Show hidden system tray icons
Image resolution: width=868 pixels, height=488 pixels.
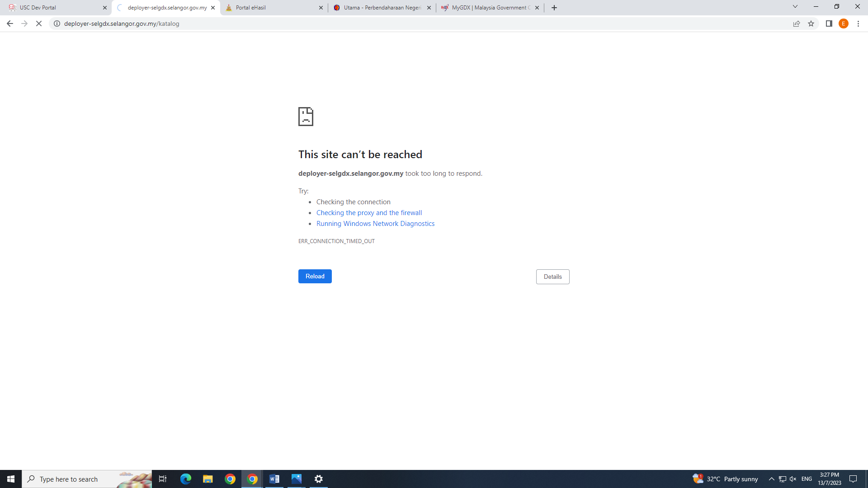[x=772, y=479]
